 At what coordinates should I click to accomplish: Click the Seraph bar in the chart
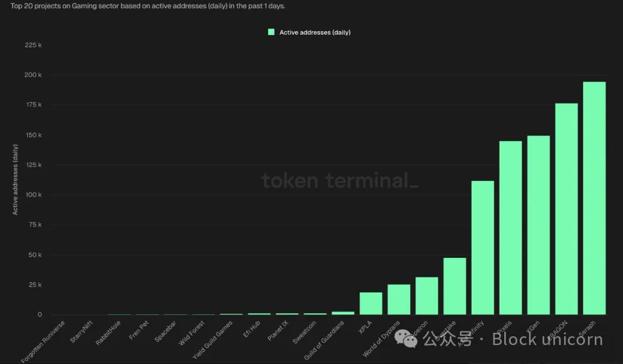point(594,198)
